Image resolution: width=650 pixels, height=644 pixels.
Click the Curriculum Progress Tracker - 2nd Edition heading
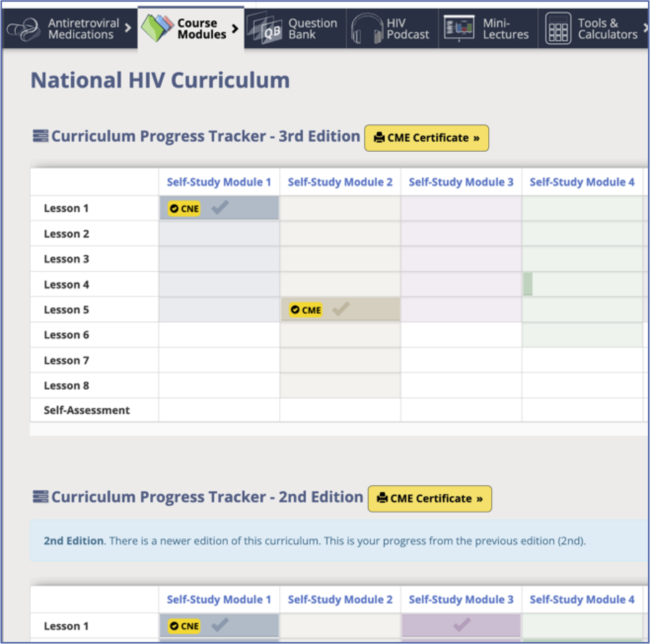pyautogui.click(x=207, y=497)
